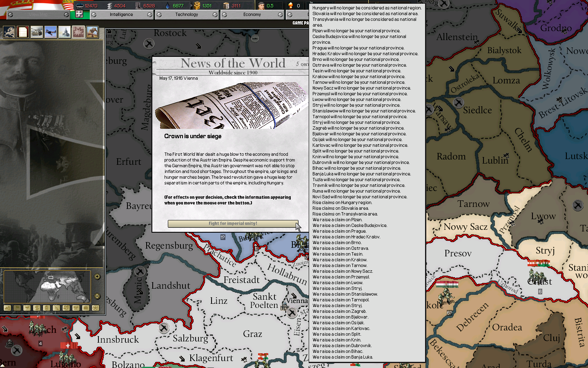Click the four-arrow move icon on green tab
588x368 pixels.
pyautogui.click(x=79, y=14)
